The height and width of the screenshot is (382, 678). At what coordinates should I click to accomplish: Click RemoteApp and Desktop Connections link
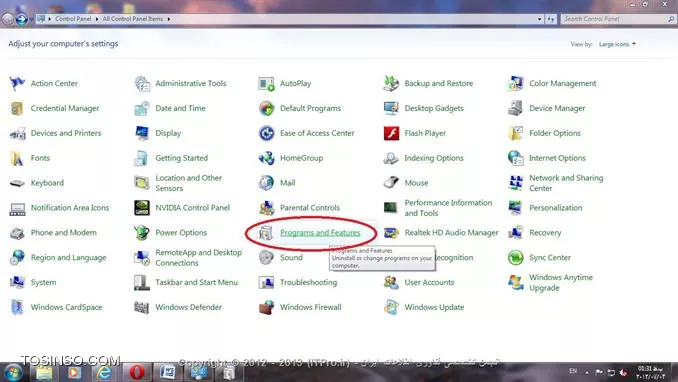(x=198, y=257)
